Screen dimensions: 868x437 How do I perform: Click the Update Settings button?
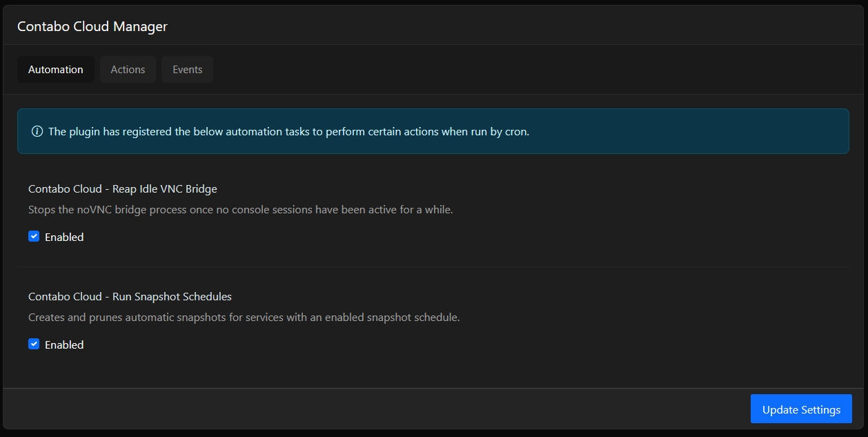click(x=801, y=409)
